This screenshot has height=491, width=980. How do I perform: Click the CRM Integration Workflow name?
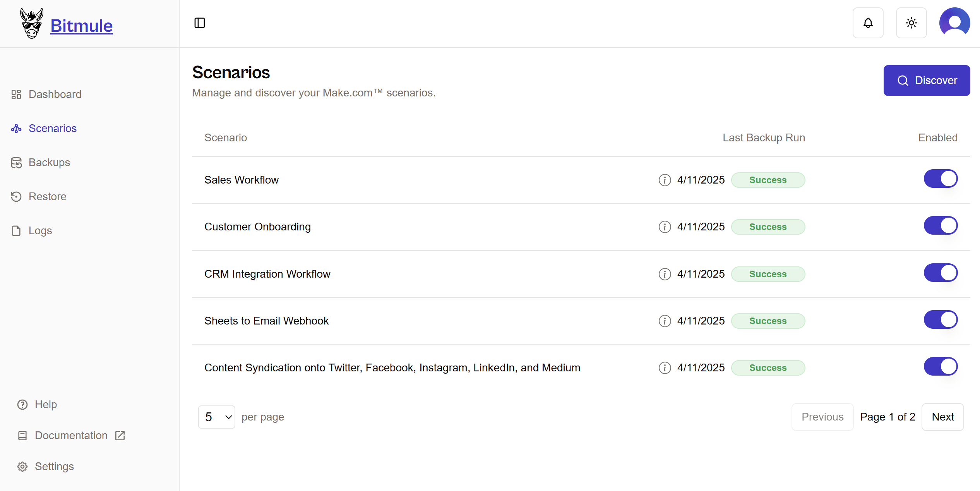[267, 274]
